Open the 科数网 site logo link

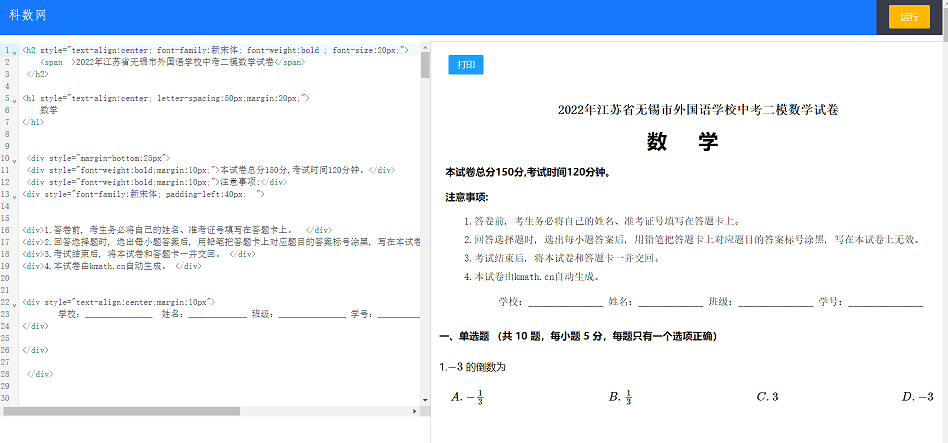point(27,16)
